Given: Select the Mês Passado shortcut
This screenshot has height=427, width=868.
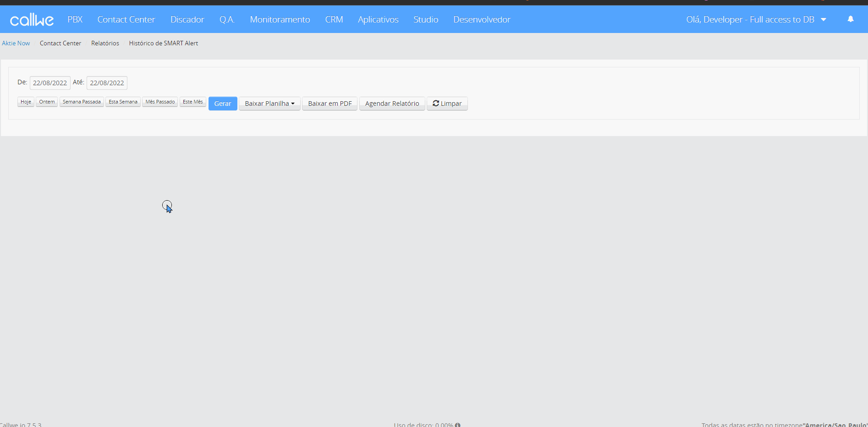Looking at the screenshot, I should (160, 102).
